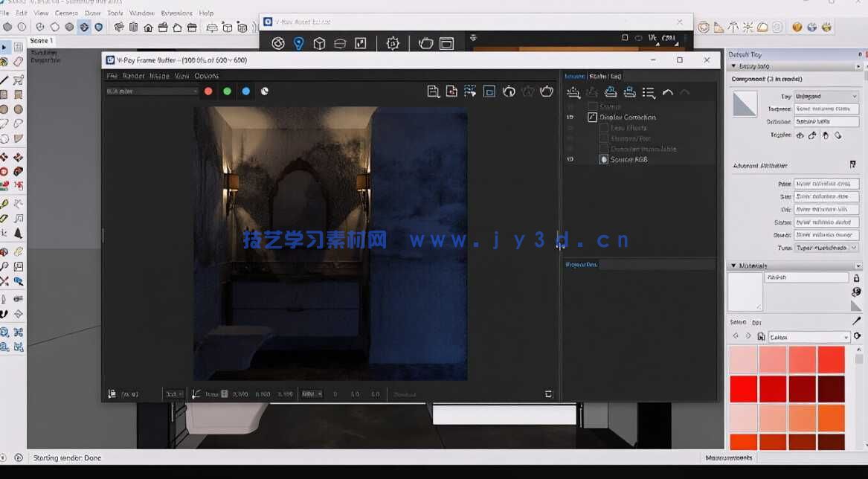868x479 pixels.
Task: Click the Geometry icon in V-Ray Asset Editor
Action: pyautogui.click(x=320, y=43)
